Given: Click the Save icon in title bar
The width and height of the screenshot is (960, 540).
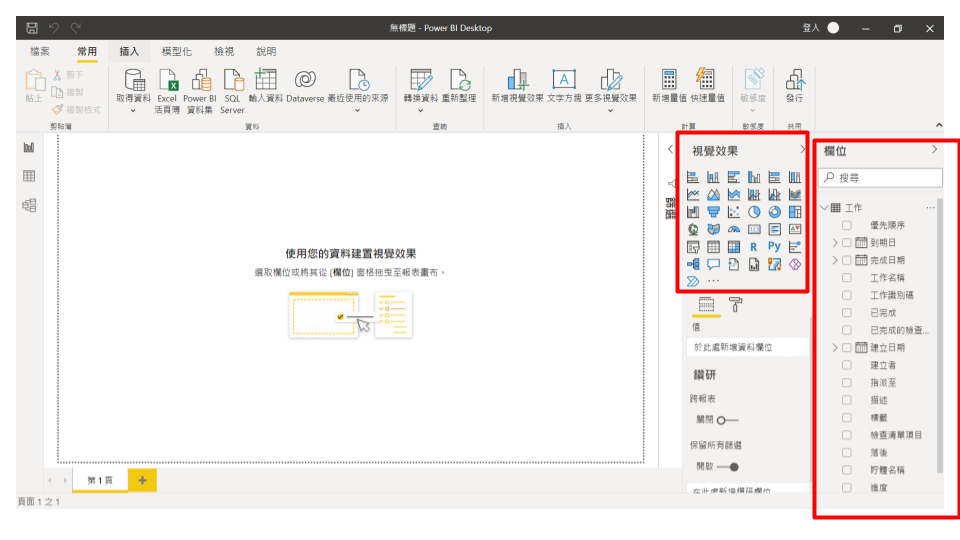Looking at the screenshot, I should [x=32, y=28].
